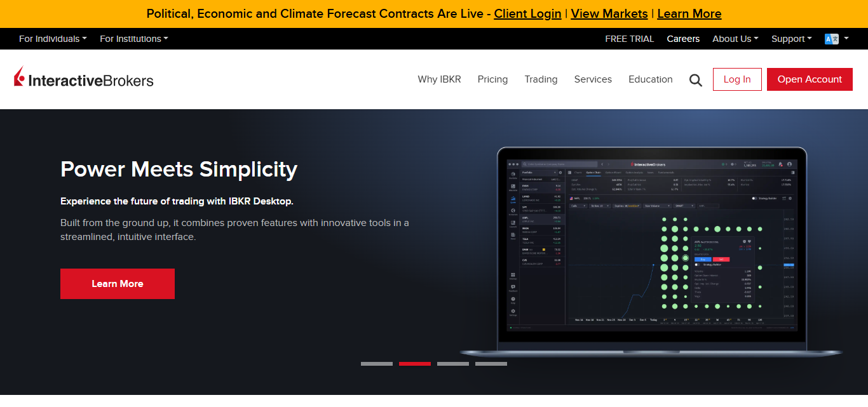This screenshot has height=407, width=868.
Task: Expand the Support menu
Action: (x=792, y=39)
